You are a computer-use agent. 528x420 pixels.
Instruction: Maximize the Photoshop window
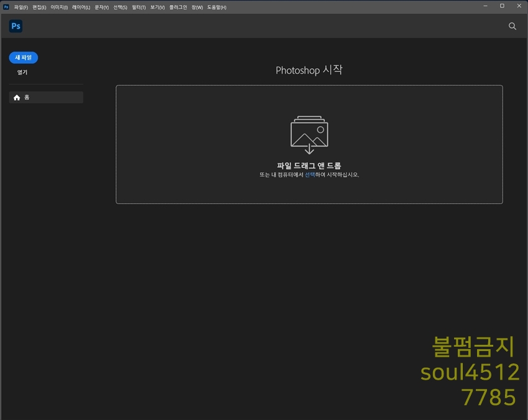click(x=502, y=6)
